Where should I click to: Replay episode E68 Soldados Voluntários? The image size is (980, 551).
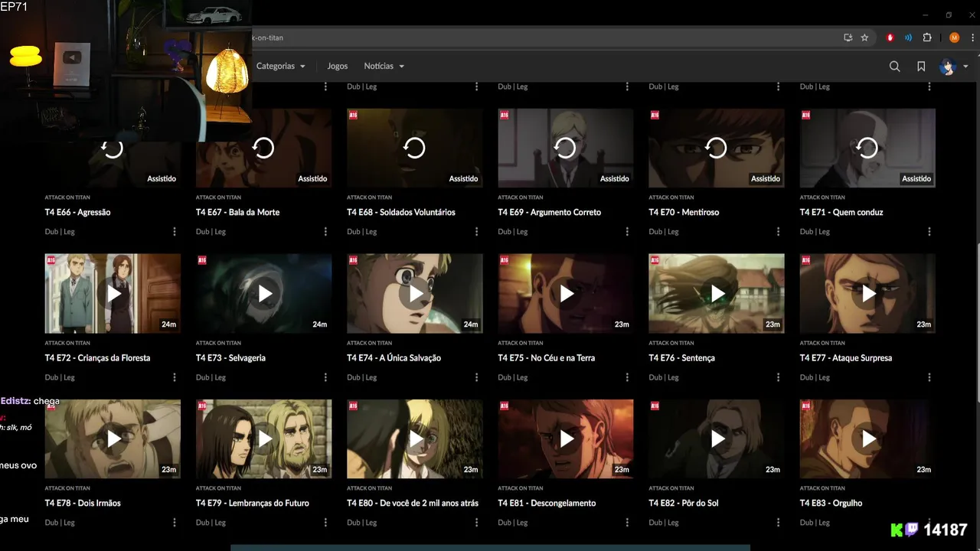coord(414,148)
